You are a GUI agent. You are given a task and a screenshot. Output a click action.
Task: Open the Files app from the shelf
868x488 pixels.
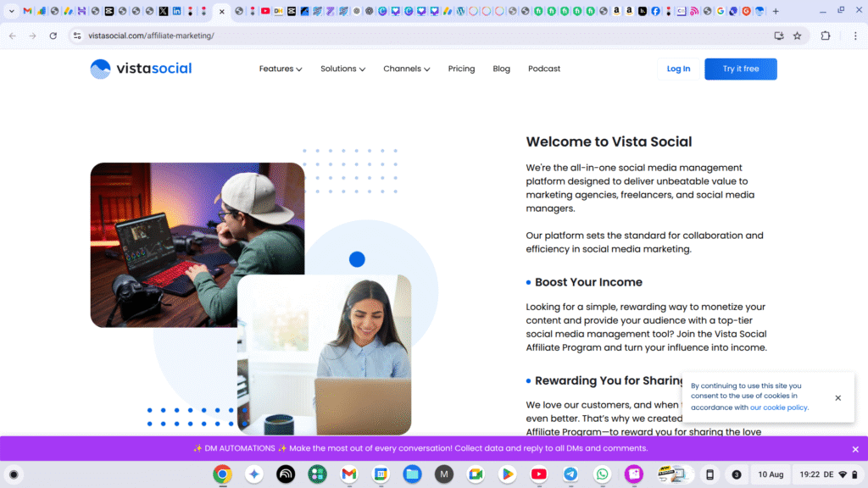(412, 474)
